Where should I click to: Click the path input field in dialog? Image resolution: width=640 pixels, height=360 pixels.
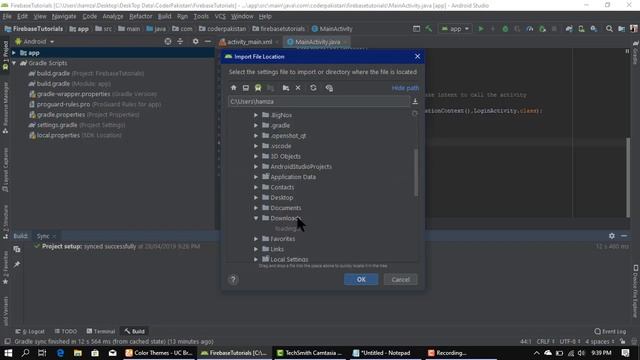pos(319,101)
